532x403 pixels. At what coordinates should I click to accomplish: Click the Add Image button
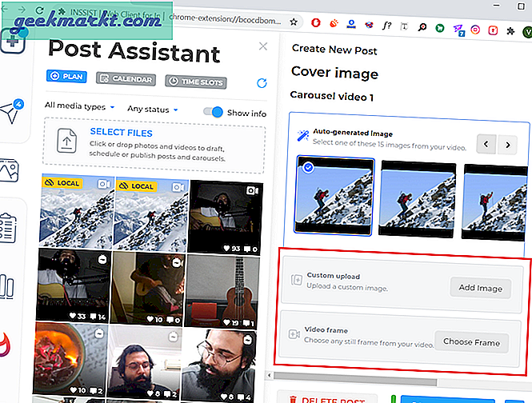click(478, 288)
